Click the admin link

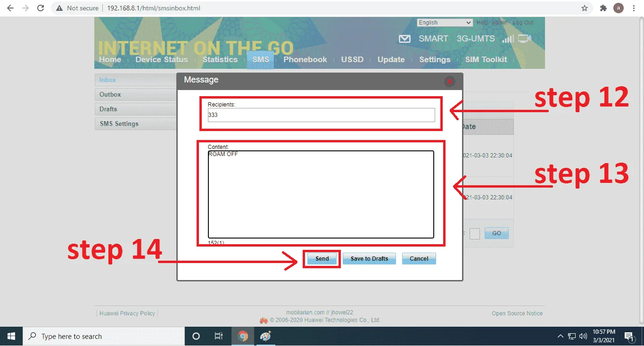(500, 23)
